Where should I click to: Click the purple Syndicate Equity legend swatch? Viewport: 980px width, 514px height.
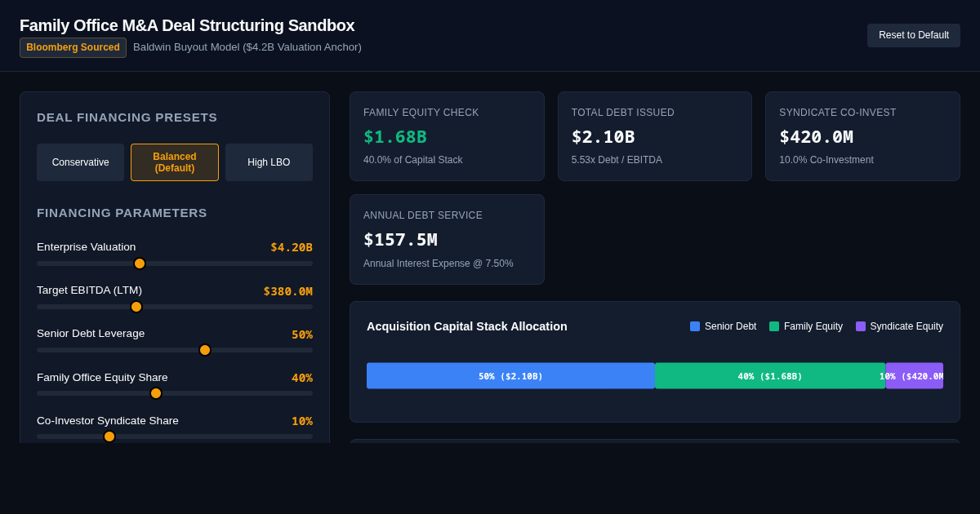(x=861, y=326)
